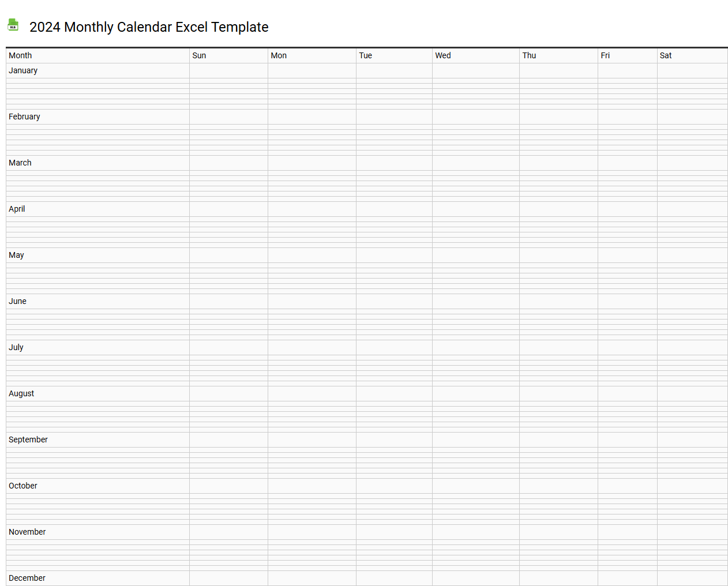This screenshot has width=728, height=586.
Task: Select the March row label
Action: [20, 163]
